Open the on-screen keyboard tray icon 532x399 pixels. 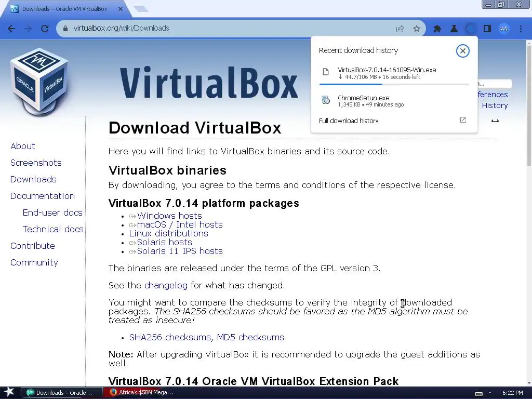[x=478, y=393]
